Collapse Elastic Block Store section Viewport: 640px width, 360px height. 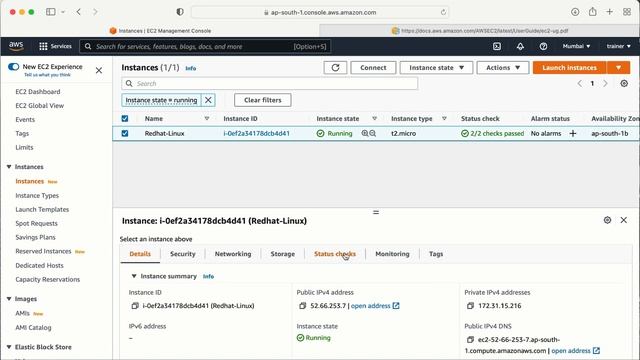[9, 347]
